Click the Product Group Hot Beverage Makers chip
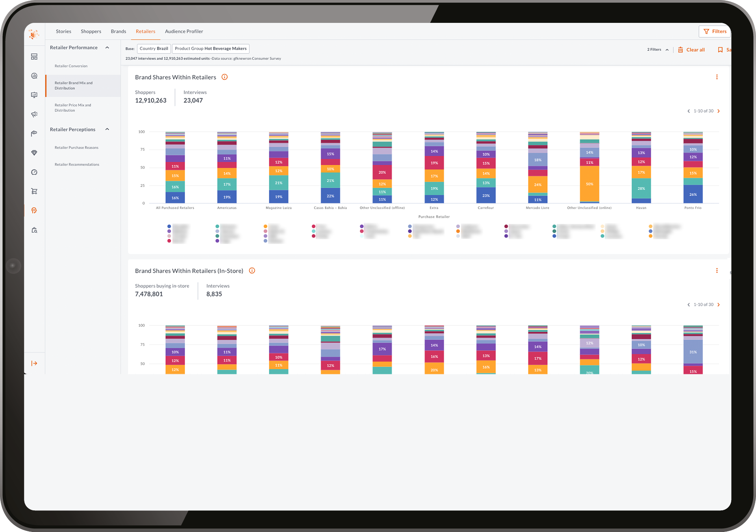Screen dimensions: 756x532 211,49
